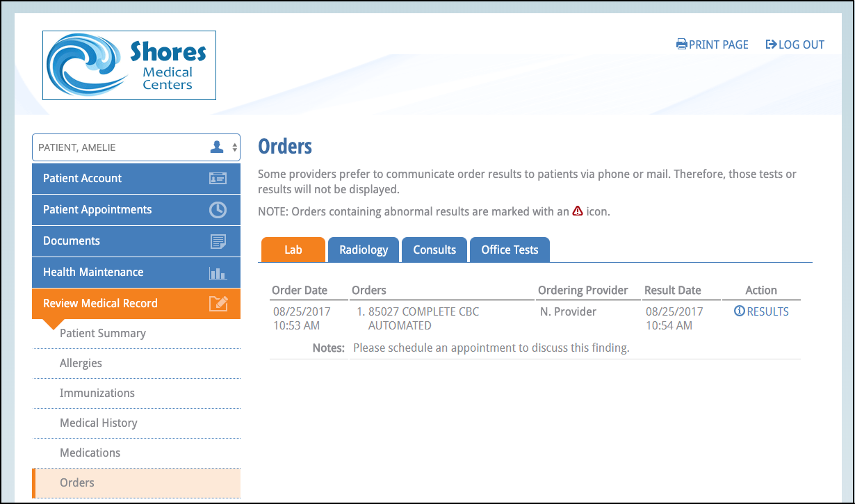Click the abnormal results warning icon
The height and width of the screenshot is (504, 855).
click(x=578, y=211)
